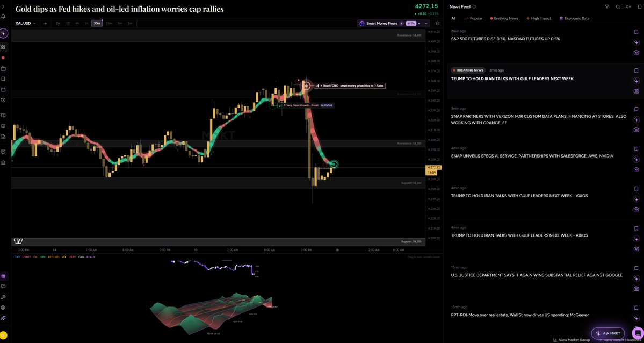This screenshot has height=343, width=644.
Task: Open the chart-image sidebar icon
Action: click(x=3, y=126)
